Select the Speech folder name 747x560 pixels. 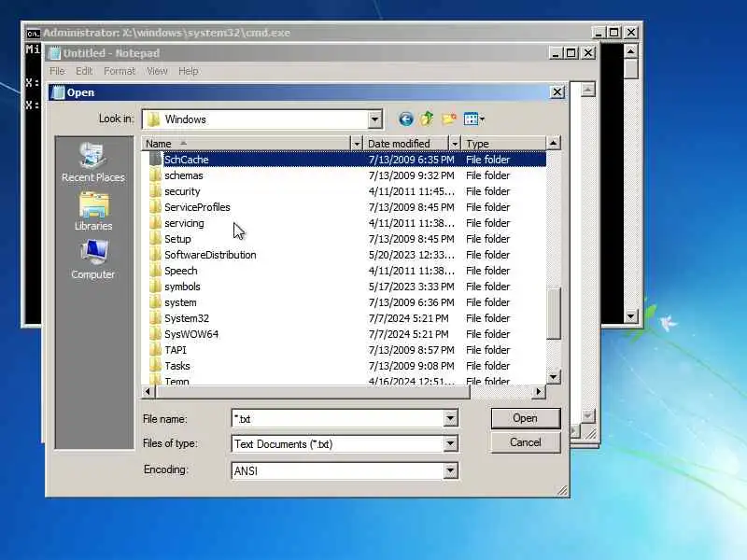180,271
